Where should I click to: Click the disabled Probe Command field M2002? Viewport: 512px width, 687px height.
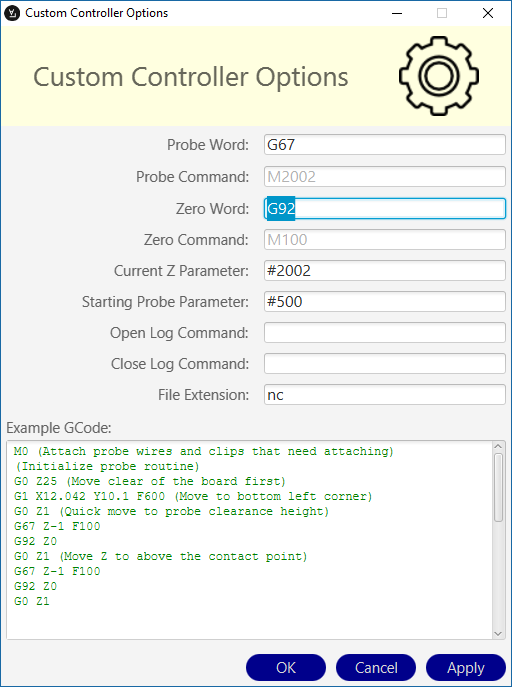tap(385, 177)
